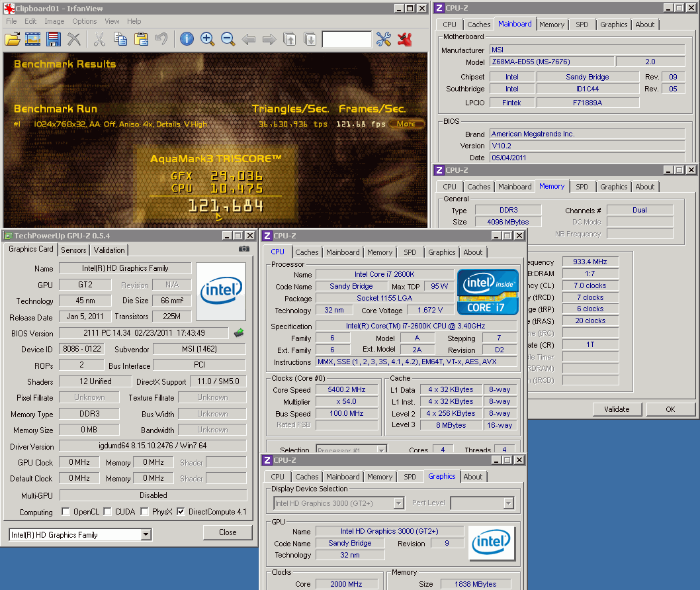The width and height of the screenshot is (700, 590).
Task: Enable the PhysX checkbox in GPU-Z
Action: pos(144,511)
